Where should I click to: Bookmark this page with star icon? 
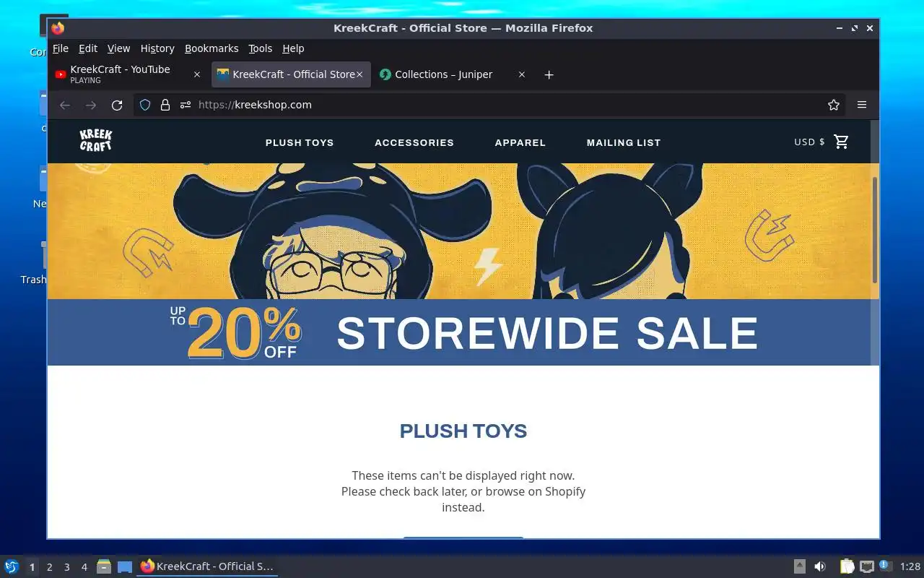[834, 105]
